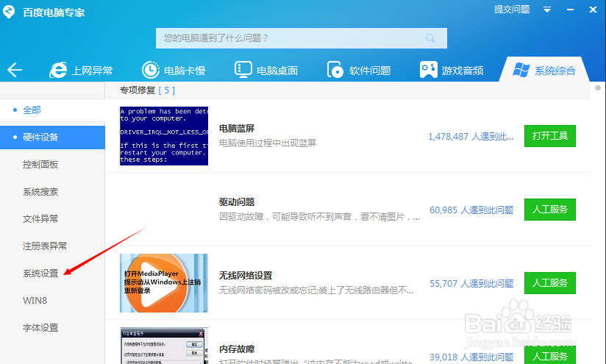Click the Internet Explorer icon for 上网异常

pyautogui.click(x=58, y=70)
